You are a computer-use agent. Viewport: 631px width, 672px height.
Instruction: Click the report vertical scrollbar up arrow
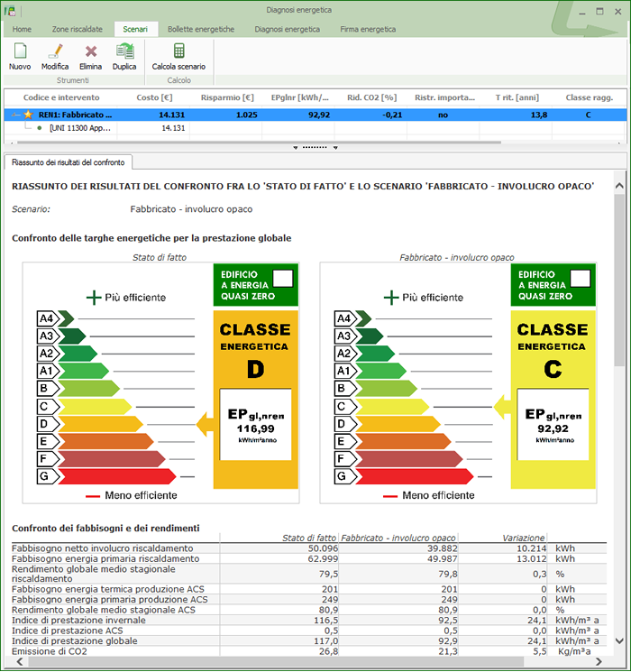(619, 186)
